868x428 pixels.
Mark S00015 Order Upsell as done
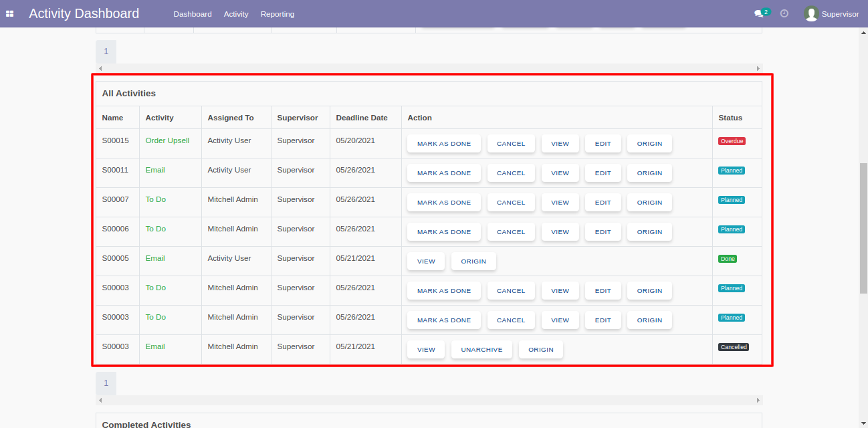[x=444, y=144]
